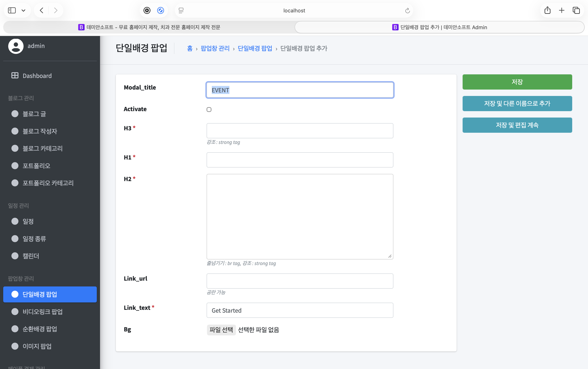588x369 pixels.
Task: Click the Safari sidebar toggle icon
Action: [x=12, y=10]
